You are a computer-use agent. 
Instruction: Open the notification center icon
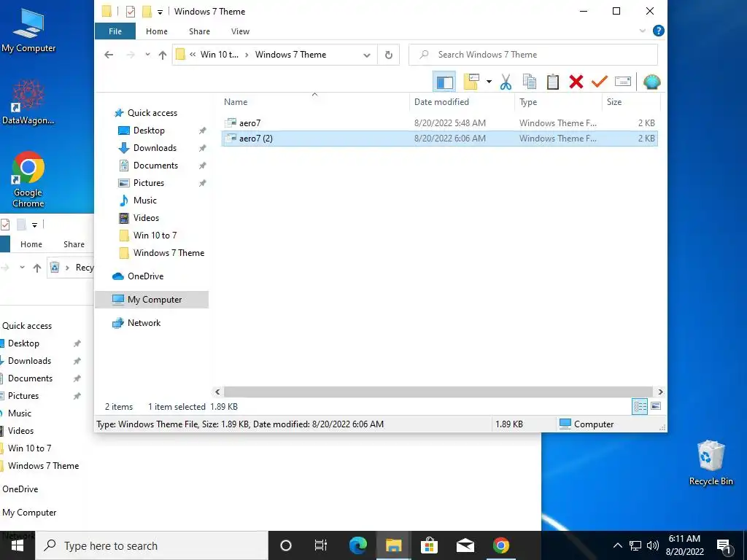click(724, 546)
